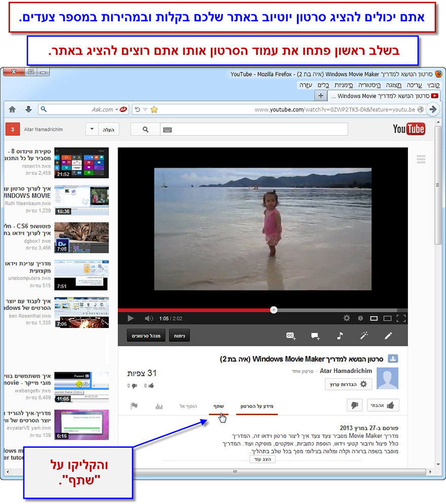Open the audio music note icon
This screenshot has width=446, height=504.
click(x=340, y=336)
